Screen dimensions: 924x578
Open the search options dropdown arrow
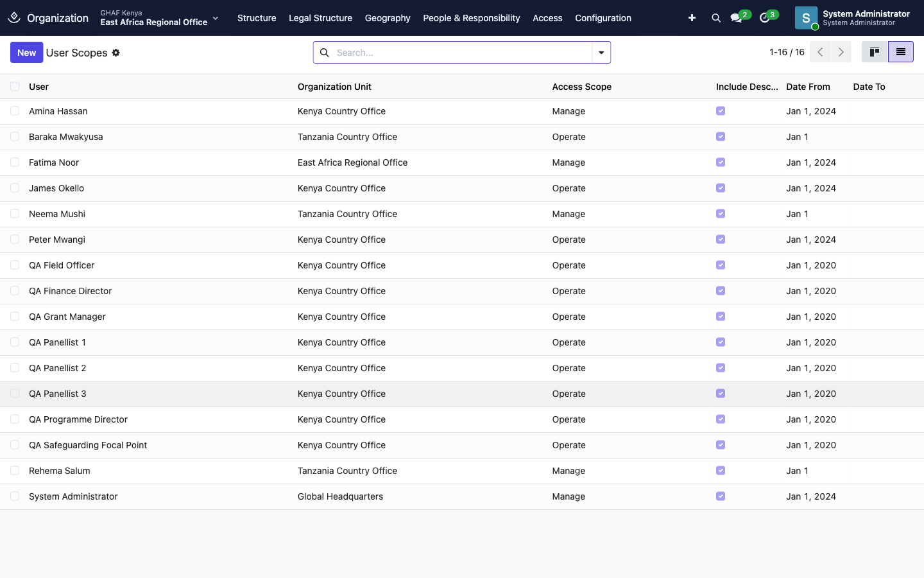pyautogui.click(x=601, y=53)
